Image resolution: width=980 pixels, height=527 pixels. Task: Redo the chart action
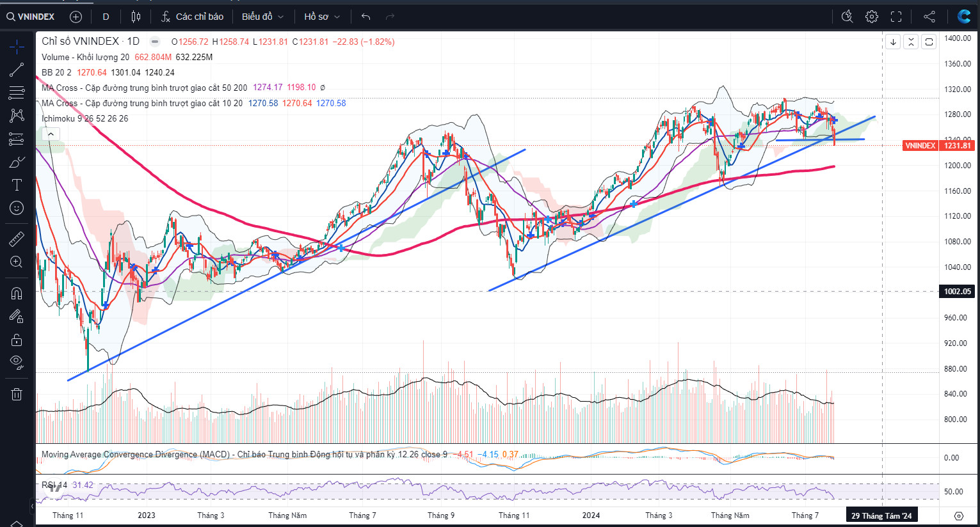[390, 17]
